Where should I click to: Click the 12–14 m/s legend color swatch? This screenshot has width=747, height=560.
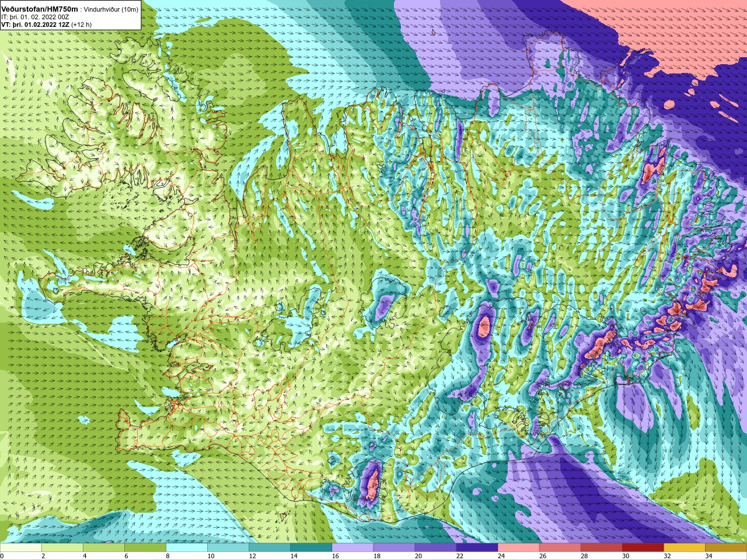click(x=270, y=548)
